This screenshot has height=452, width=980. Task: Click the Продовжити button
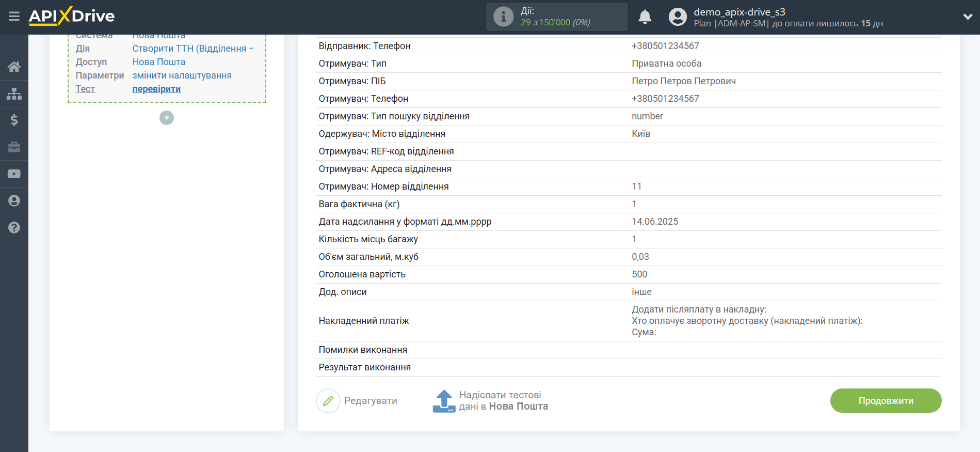[886, 401]
